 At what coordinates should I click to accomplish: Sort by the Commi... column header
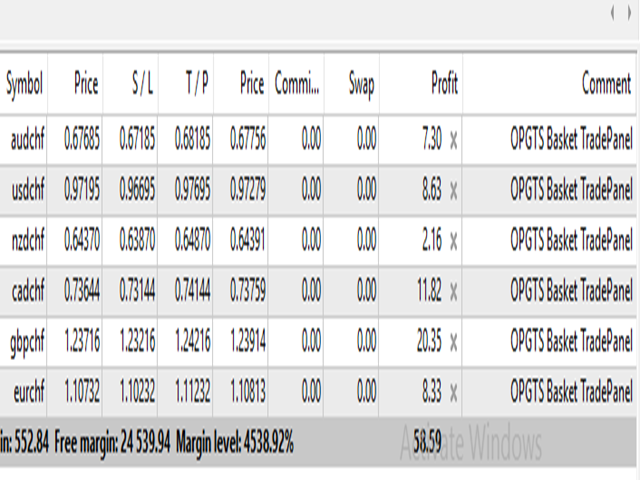(296, 84)
